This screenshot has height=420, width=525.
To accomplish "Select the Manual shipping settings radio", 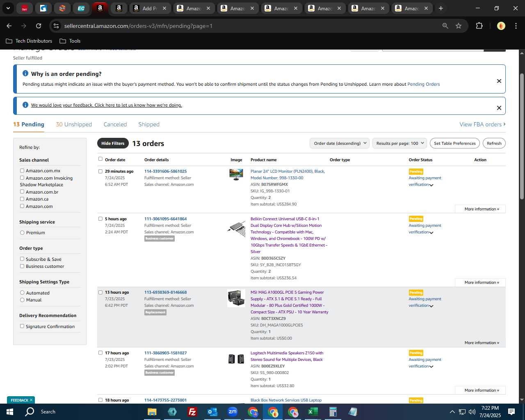I will [x=22, y=300].
